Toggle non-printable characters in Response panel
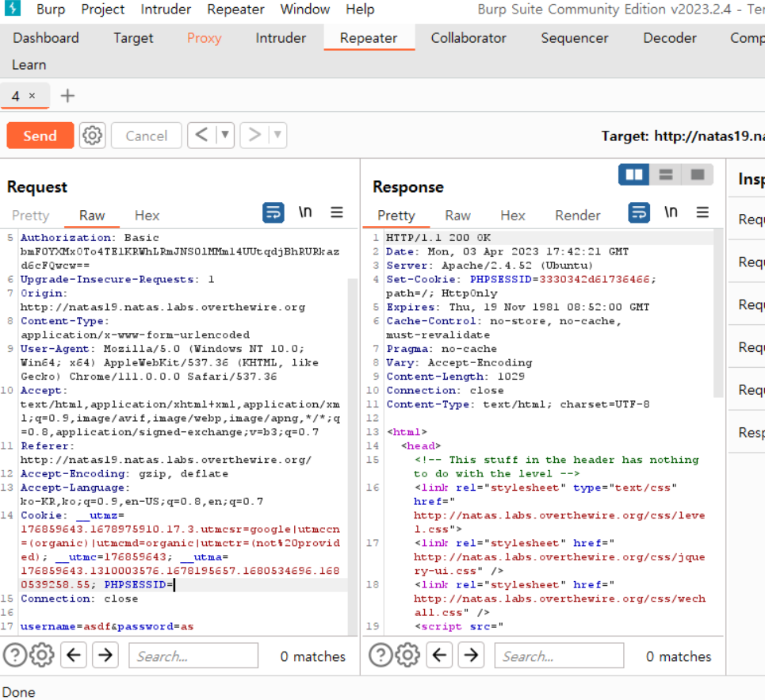This screenshot has width=765, height=700. click(671, 212)
